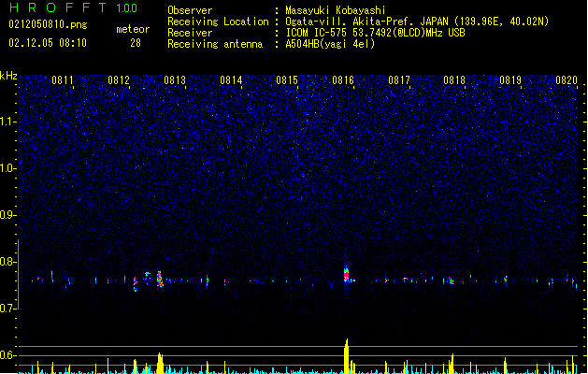Click the 0812 time axis marker

point(119,80)
